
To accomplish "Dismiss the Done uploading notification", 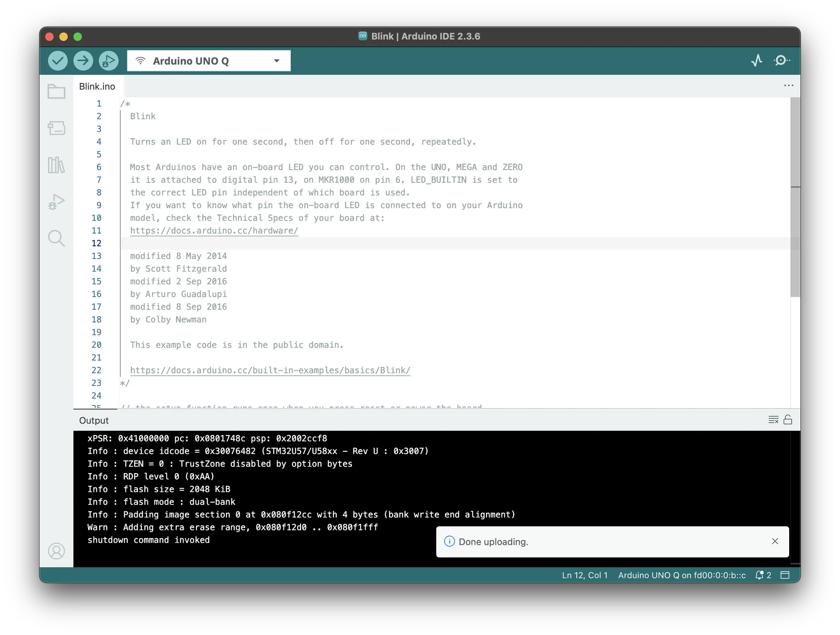I will pos(775,541).
